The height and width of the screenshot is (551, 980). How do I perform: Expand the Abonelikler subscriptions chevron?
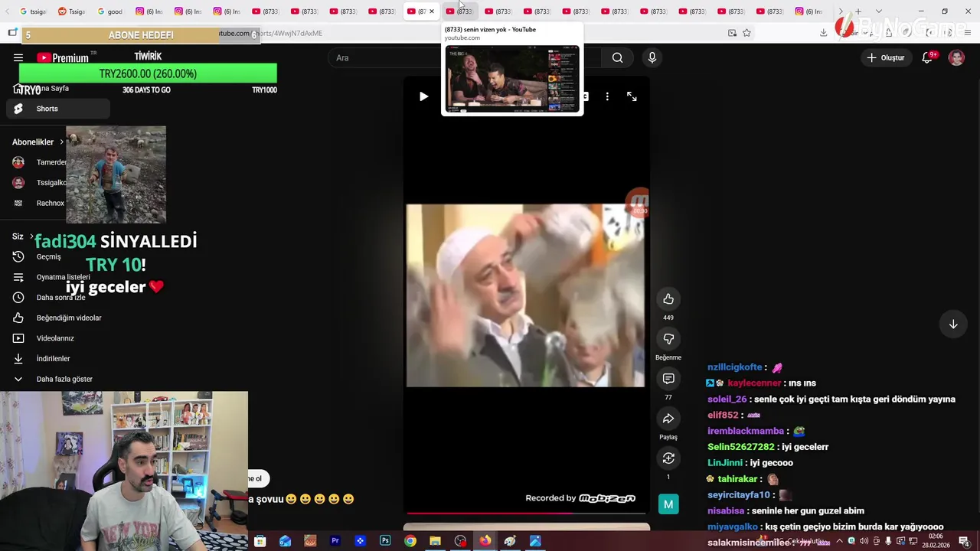61,142
